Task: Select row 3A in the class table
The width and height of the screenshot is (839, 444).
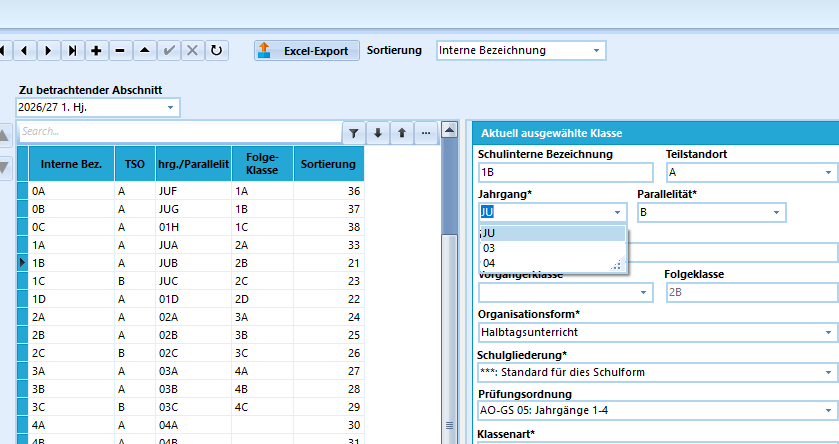Action: (190, 371)
